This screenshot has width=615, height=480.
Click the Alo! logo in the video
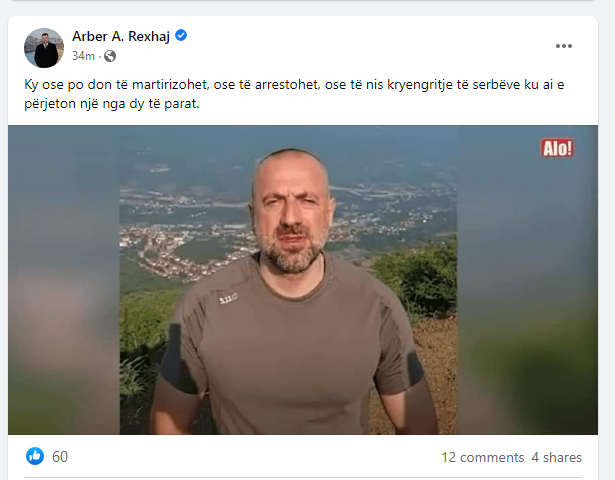[x=557, y=148]
